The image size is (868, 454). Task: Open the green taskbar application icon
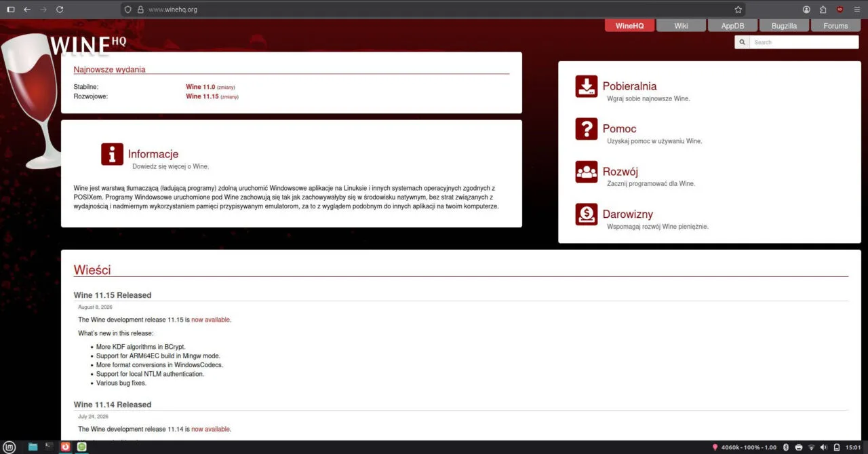click(x=82, y=447)
